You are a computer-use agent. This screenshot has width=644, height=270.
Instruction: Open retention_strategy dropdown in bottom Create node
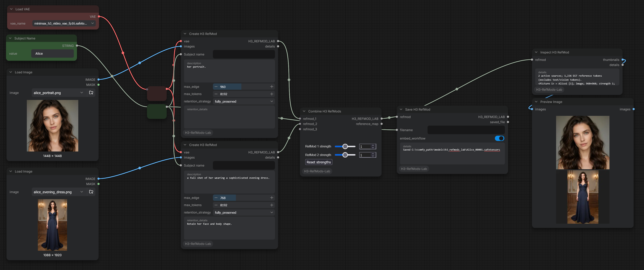coord(244,212)
